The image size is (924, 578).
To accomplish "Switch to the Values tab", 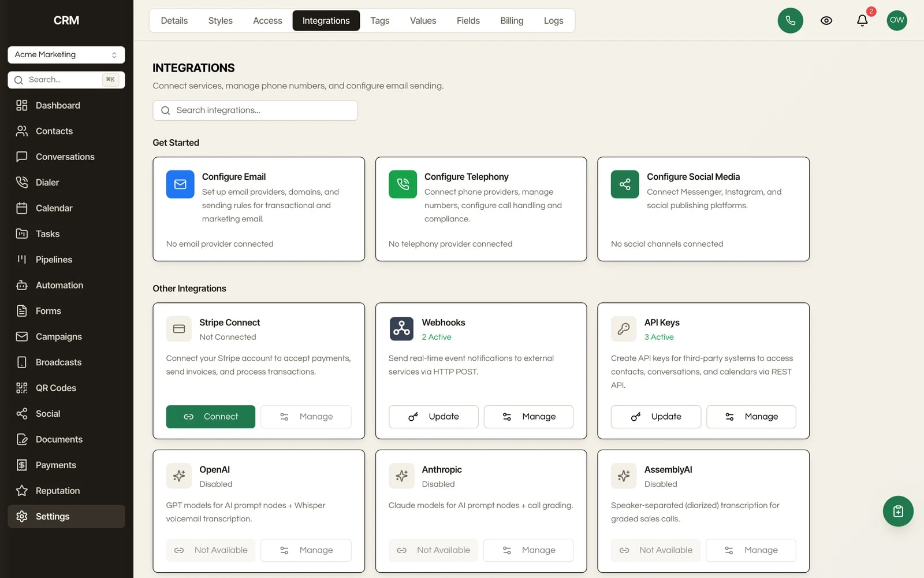I will [x=423, y=21].
